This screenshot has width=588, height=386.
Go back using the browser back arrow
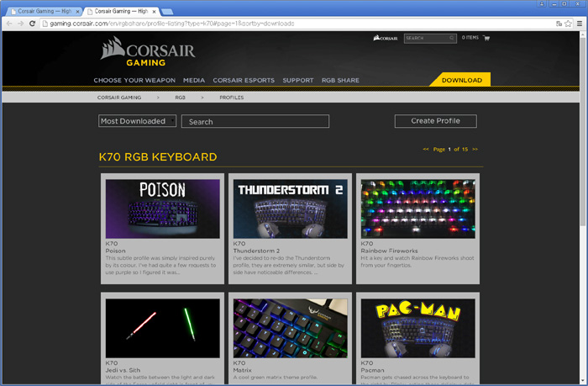coord(9,24)
